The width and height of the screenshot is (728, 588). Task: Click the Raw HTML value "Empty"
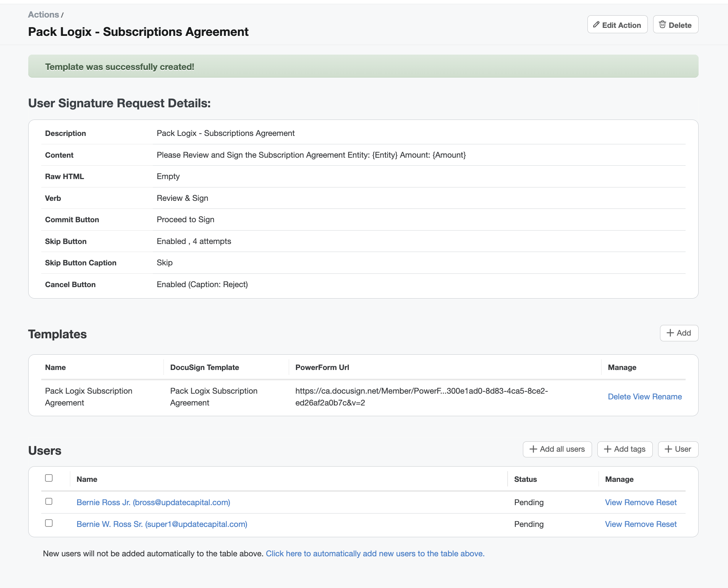click(168, 176)
